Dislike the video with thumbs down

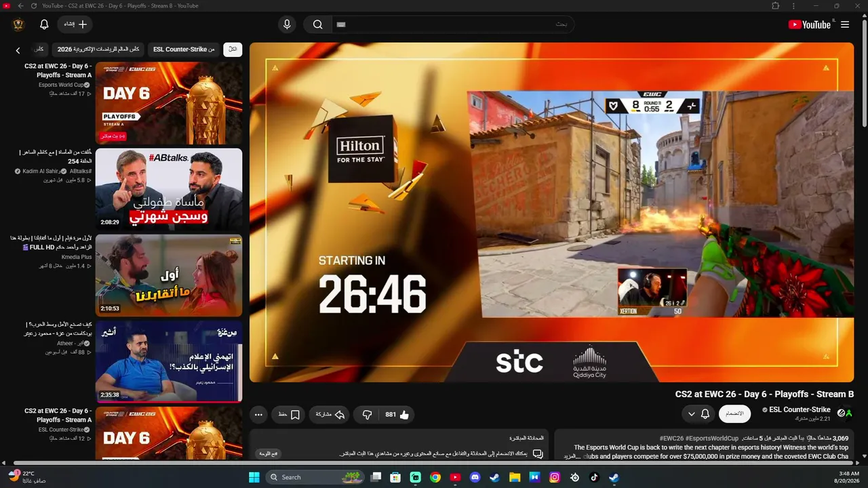pos(367,414)
